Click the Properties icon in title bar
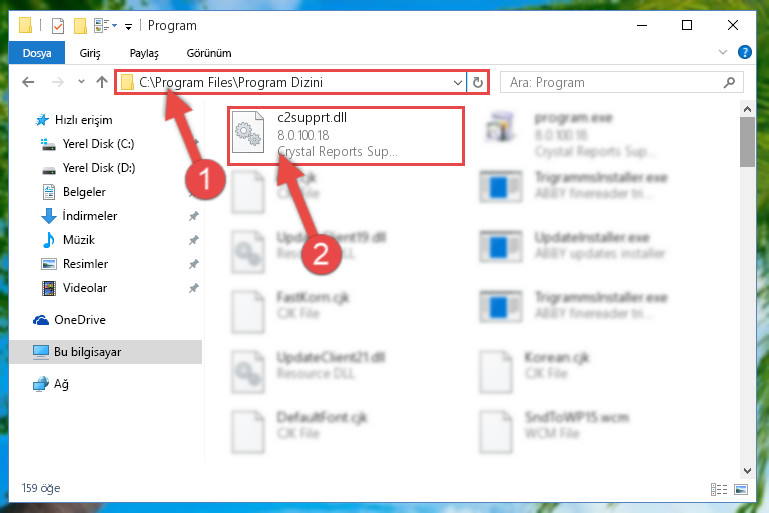769x513 pixels. click(x=57, y=26)
